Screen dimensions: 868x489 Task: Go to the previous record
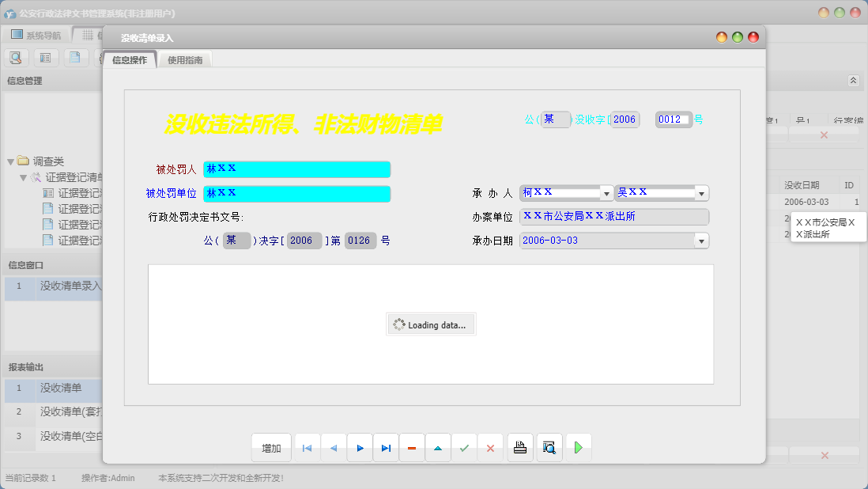point(333,448)
